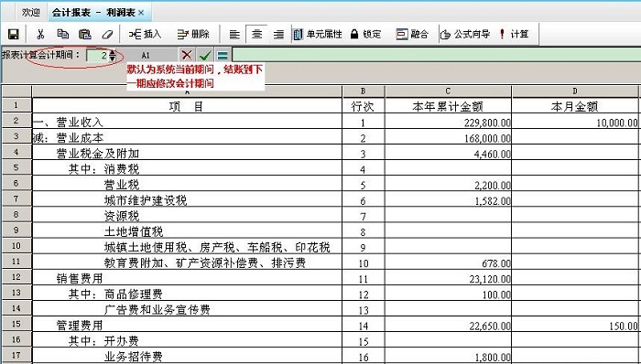
Task: Select the cut scissors icon
Action: tap(40, 34)
